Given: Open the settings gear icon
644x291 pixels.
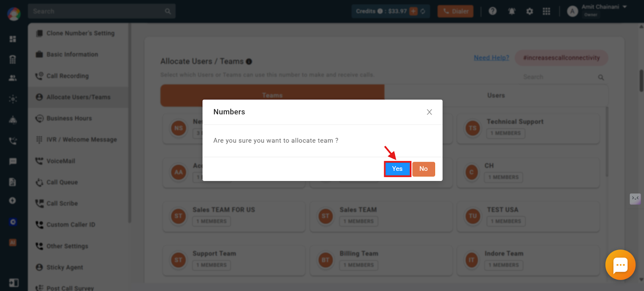Looking at the screenshot, I should (530, 11).
